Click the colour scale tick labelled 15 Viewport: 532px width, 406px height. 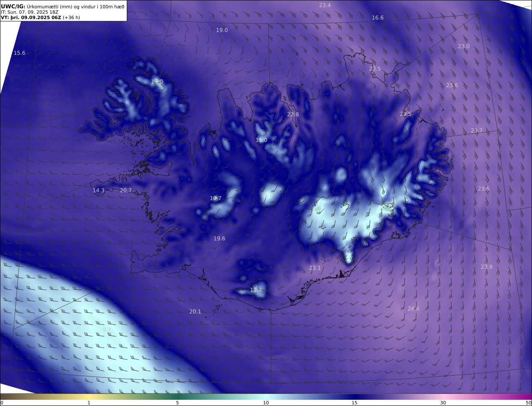pos(355,403)
